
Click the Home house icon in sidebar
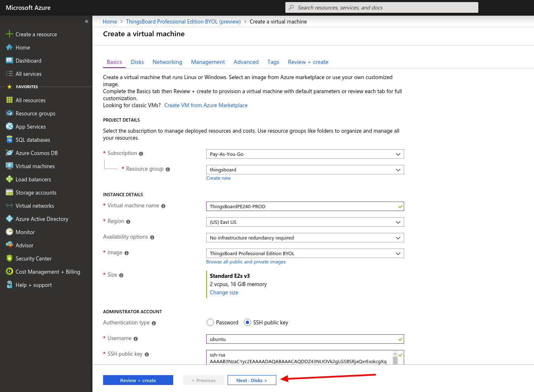[x=9, y=47]
